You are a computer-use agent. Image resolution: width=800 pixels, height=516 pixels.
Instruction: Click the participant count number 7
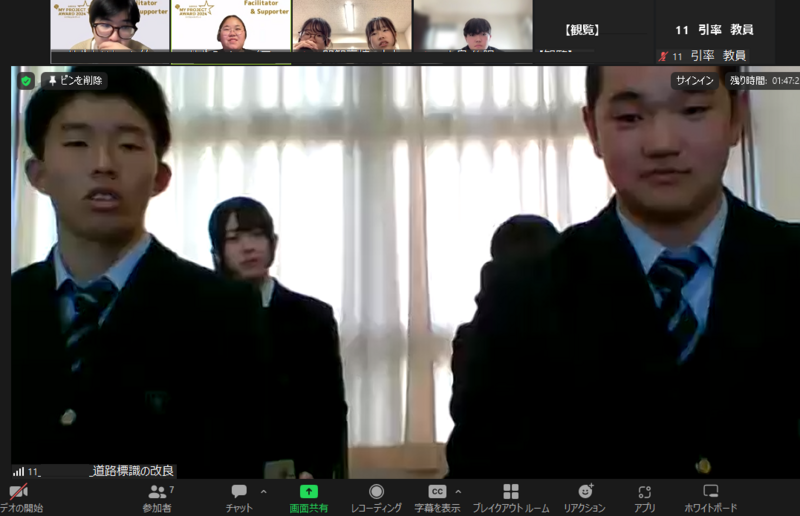click(x=171, y=489)
